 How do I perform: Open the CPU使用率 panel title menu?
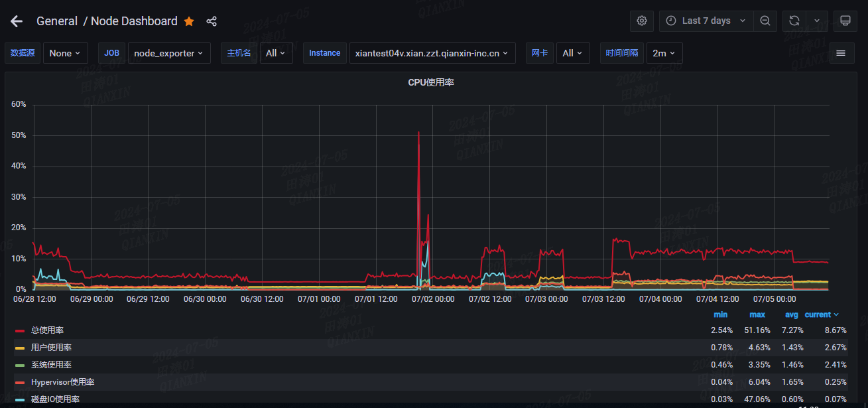tap(431, 82)
